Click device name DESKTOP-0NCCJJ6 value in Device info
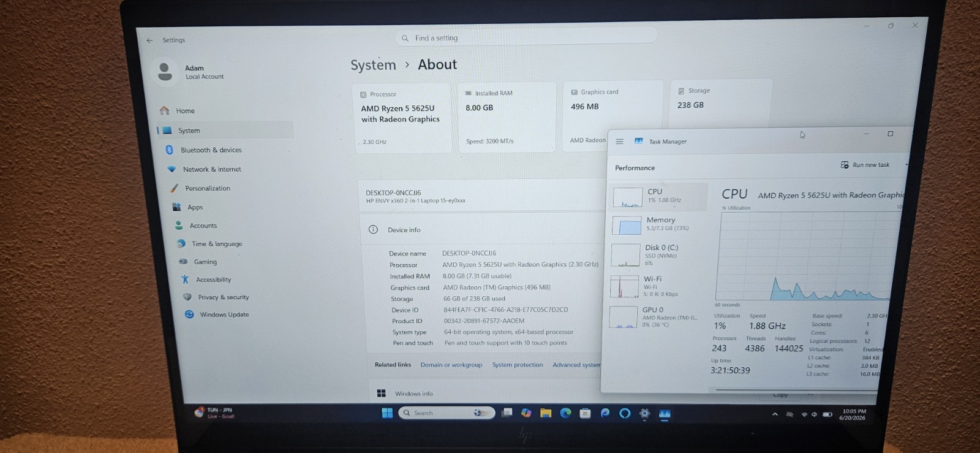Screen dimensions: 980x453 [x=469, y=253]
